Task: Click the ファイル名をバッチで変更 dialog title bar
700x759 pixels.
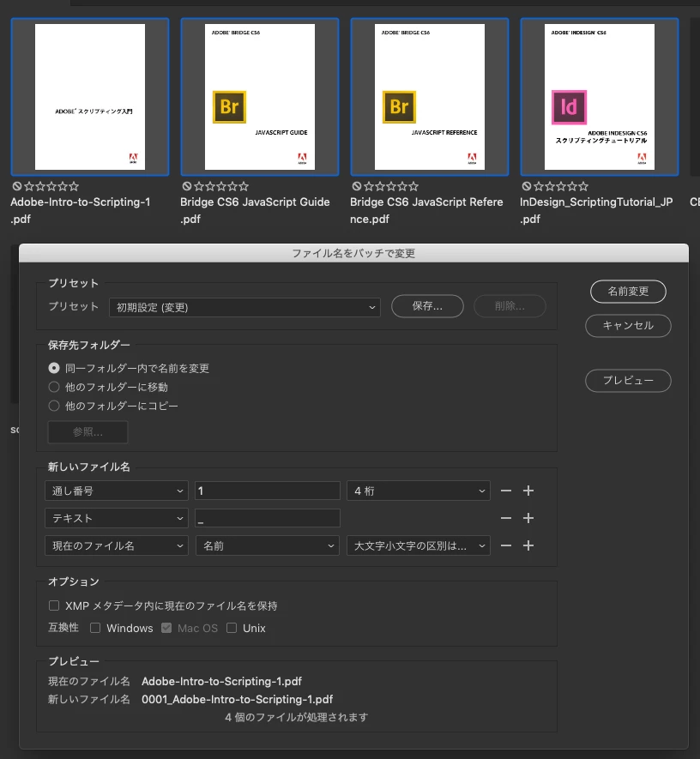Action: pos(353,253)
